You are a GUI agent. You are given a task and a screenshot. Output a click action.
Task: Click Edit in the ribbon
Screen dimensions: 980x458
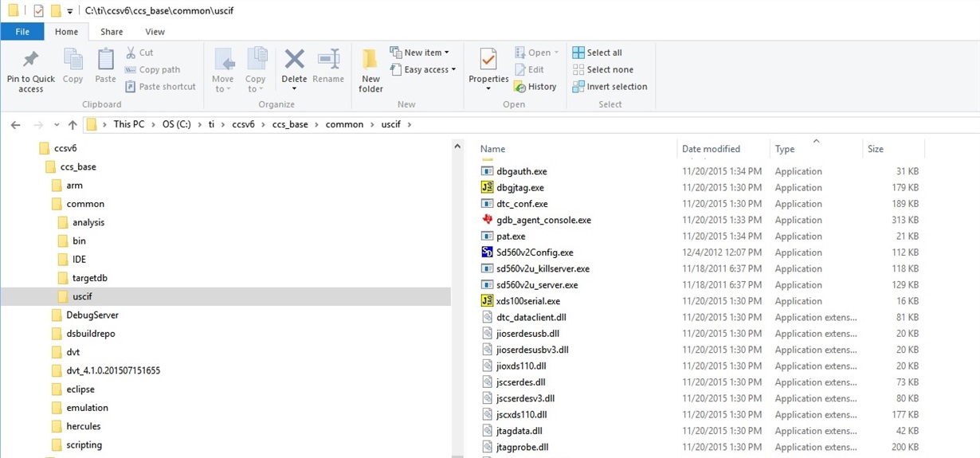point(529,69)
